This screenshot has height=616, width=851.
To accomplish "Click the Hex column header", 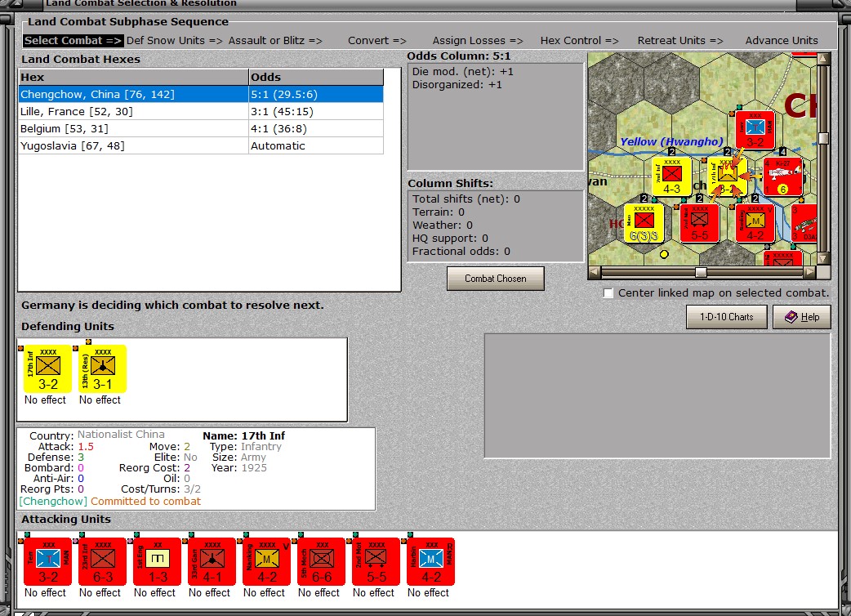I will coord(133,77).
